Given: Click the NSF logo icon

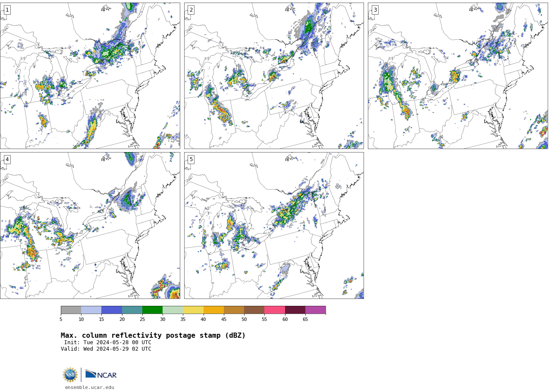Looking at the screenshot, I should [70, 375].
